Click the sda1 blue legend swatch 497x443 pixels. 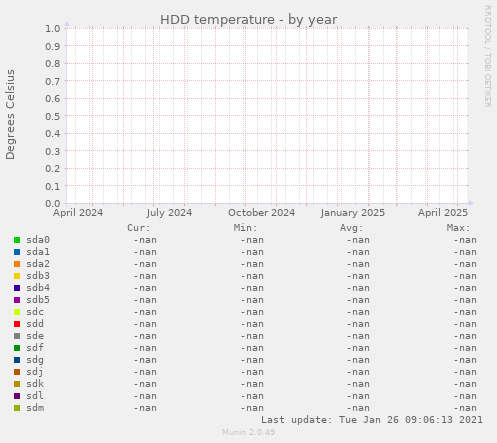(x=17, y=252)
